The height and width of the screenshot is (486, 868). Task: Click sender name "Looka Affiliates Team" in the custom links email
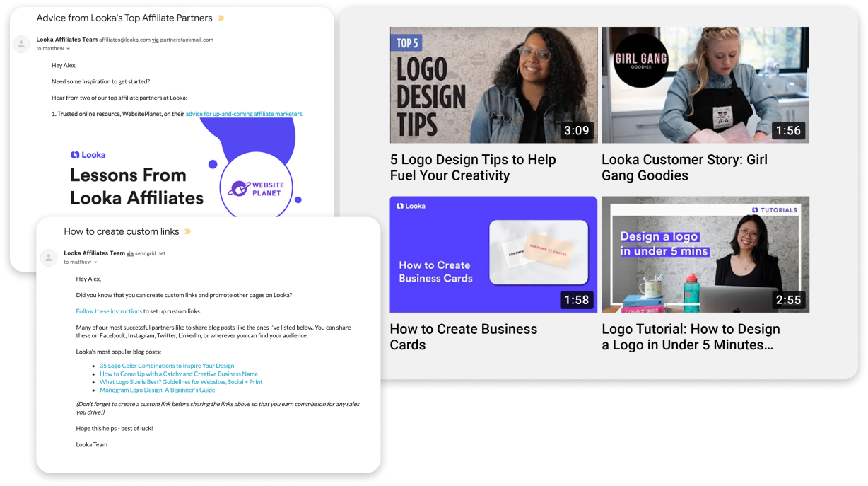[94, 253]
